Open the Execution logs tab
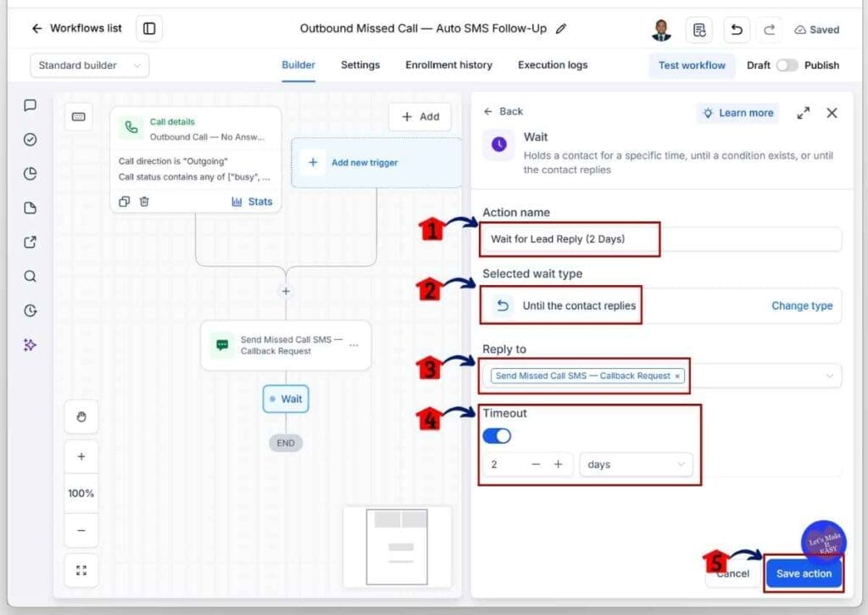Image resolution: width=868 pixels, height=615 pixels. pos(553,64)
